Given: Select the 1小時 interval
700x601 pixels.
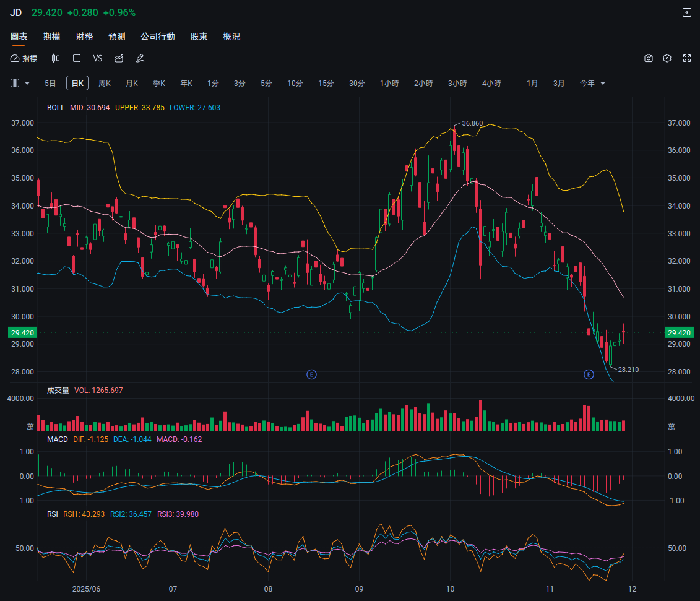Looking at the screenshot, I should tap(389, 83).
